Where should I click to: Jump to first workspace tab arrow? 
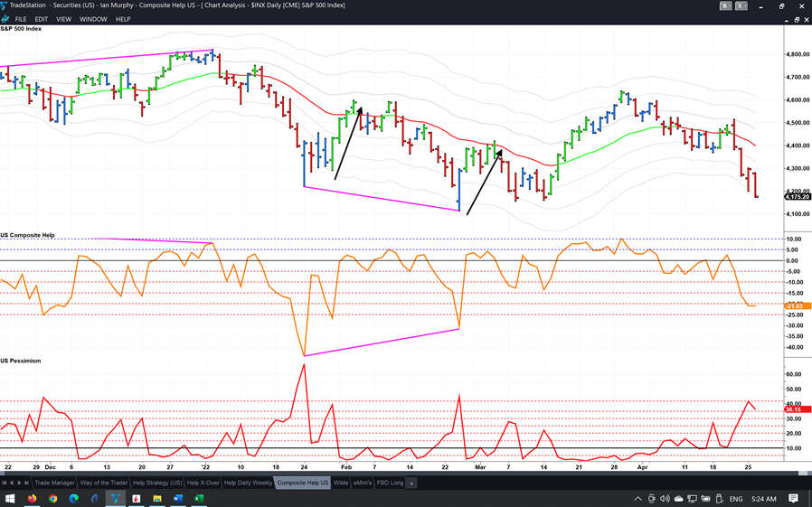click(x=5, y=483)
